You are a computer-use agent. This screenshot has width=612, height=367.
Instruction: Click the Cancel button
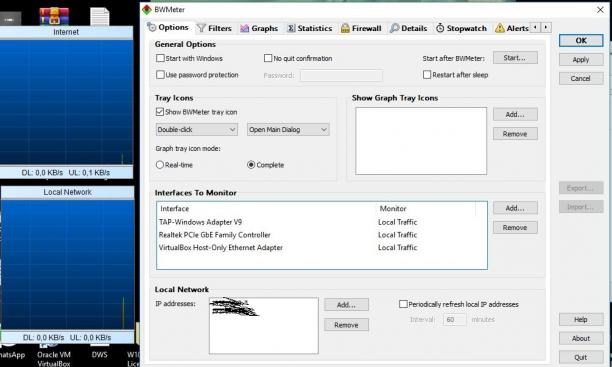coord(581,78)
